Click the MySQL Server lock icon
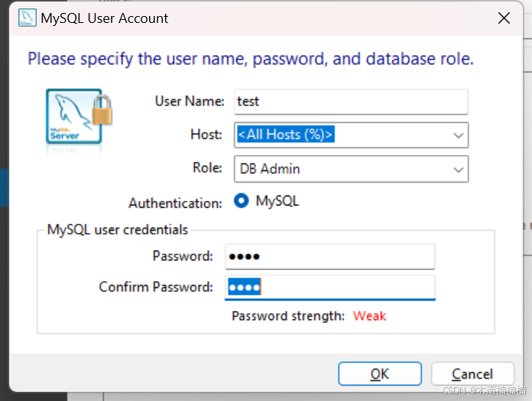This screenshot has width=532, height=401. pyautogui.click(x=79, y=116)
